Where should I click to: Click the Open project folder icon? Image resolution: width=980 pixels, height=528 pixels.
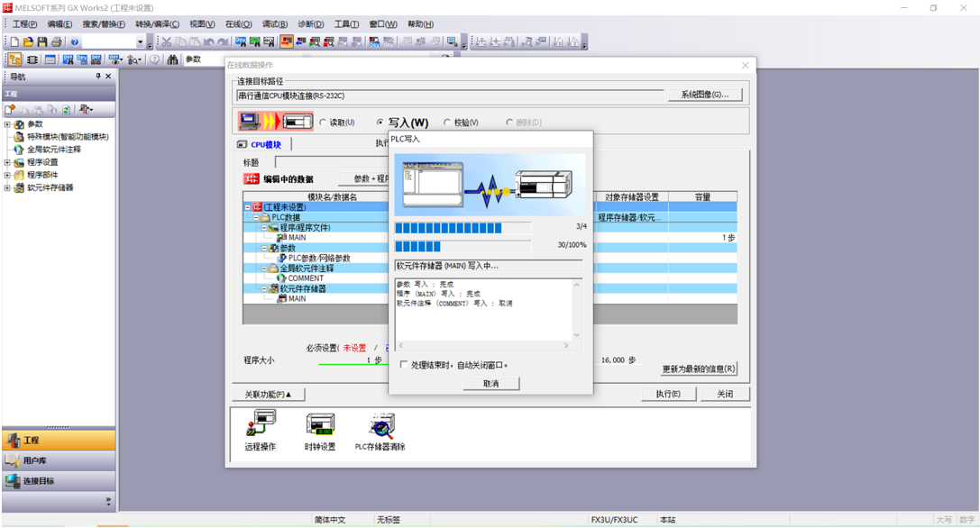point(28,41)
